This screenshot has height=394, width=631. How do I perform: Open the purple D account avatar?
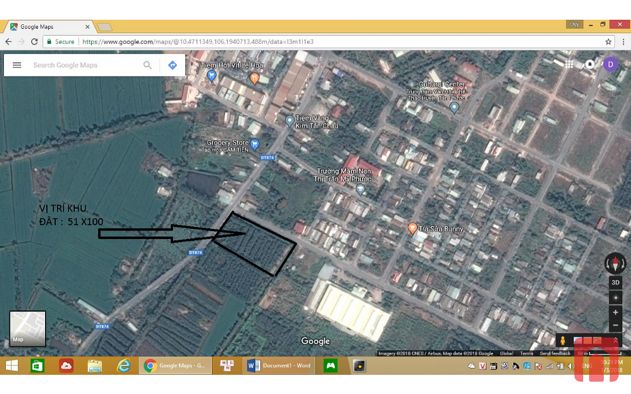[610, 64]
